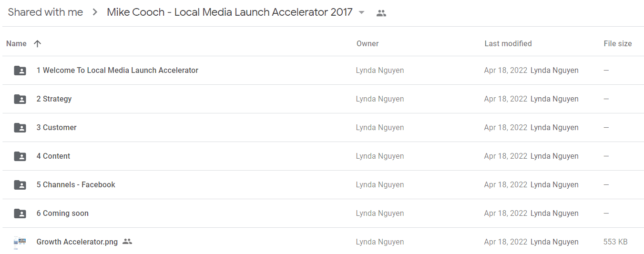Go back to Shared with me
The width and height of the screenshot is (644, 254).
45,12
